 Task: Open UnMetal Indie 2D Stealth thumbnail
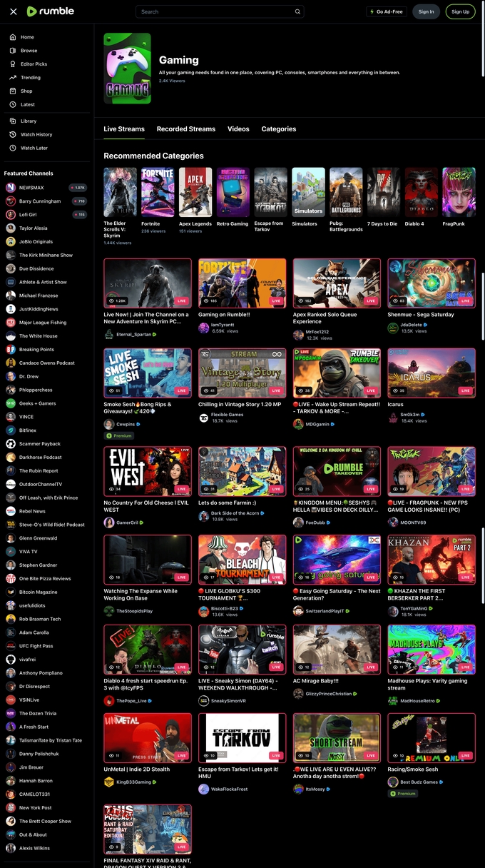coord(148,738)
